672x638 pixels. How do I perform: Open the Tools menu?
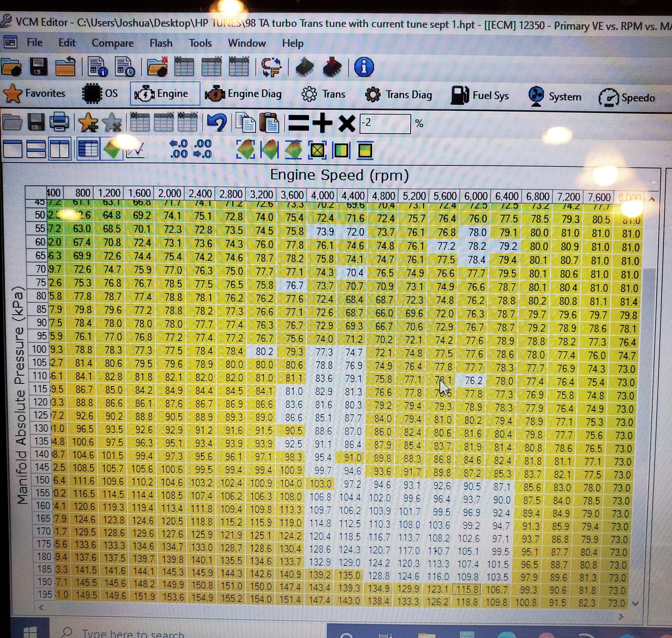point(200,43)
